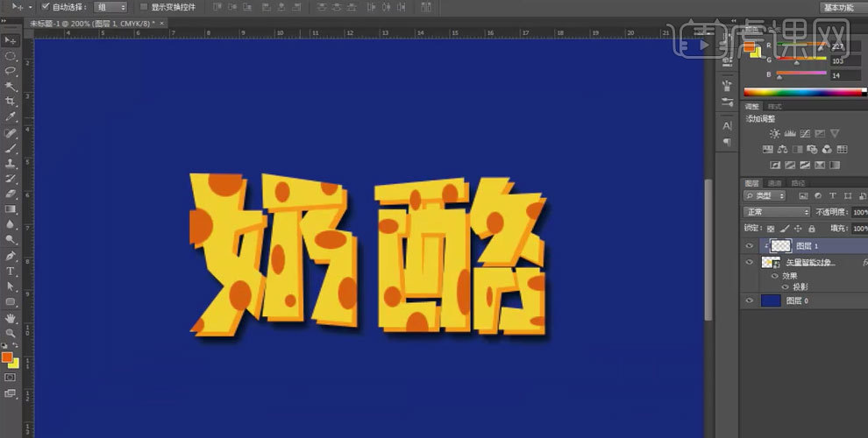Select the Clone Stamp tool
Screen dimensions: 868x438
point(11,164)
